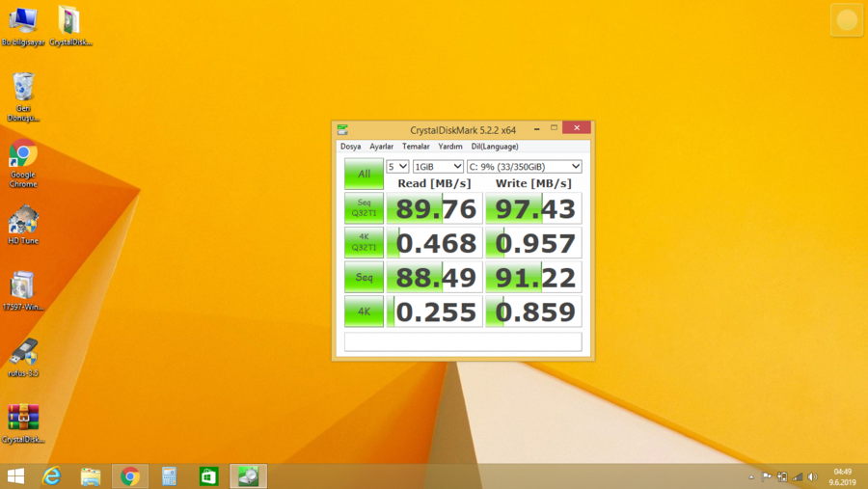The width and height of the screenshot is (868, 489).
Task: Open Calculator from taskbar
Action: [169, 476]
